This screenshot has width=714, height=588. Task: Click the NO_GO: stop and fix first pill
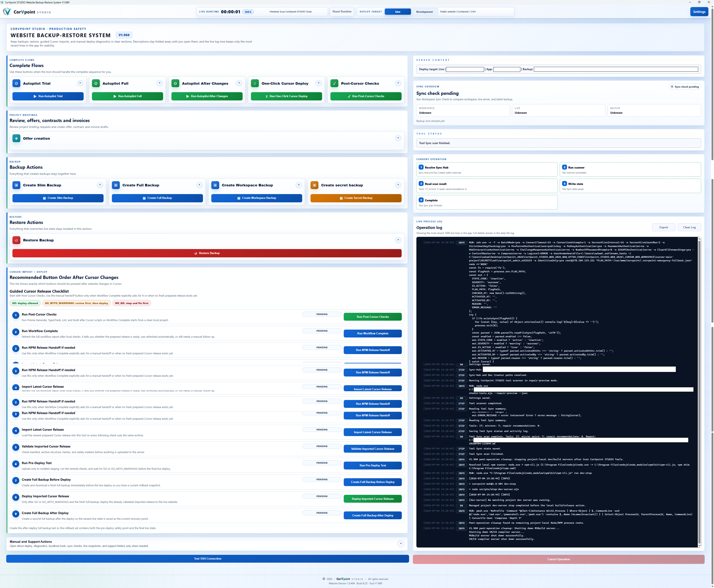pos(131,303)
